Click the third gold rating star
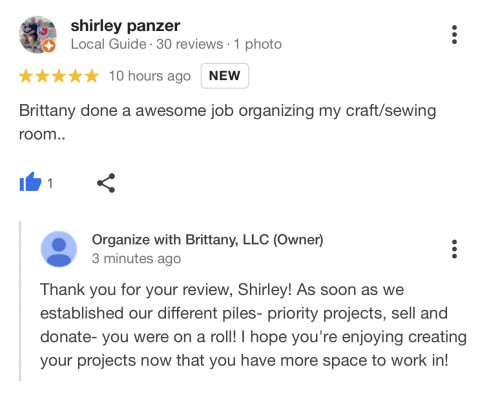 tap(59, 76)
